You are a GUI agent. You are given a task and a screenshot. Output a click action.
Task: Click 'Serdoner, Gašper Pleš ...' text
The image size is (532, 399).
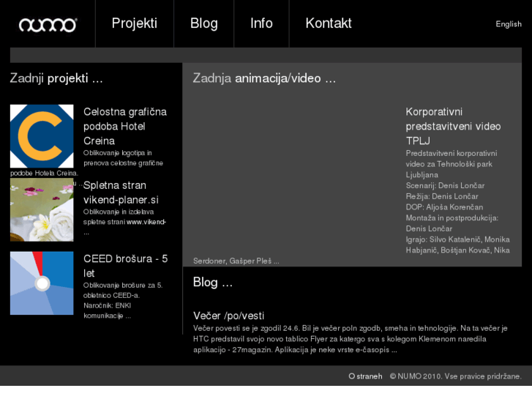pos(236,261)
